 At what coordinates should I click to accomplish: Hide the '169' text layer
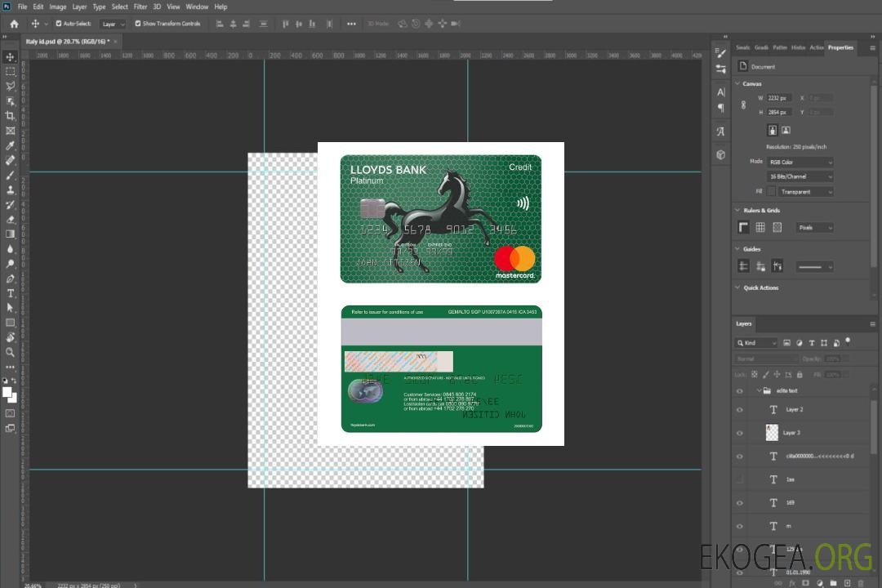point(740,503)
